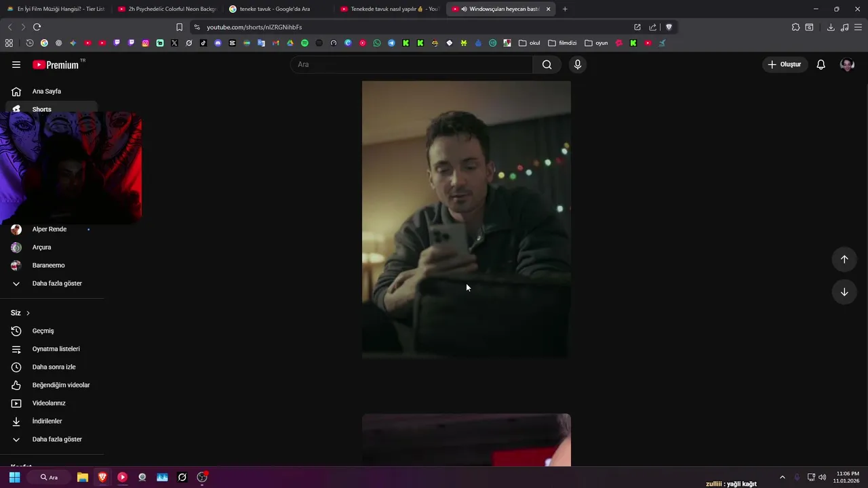Click the Brave Shields icon
868x488 pixels.
tap(669, 27)
